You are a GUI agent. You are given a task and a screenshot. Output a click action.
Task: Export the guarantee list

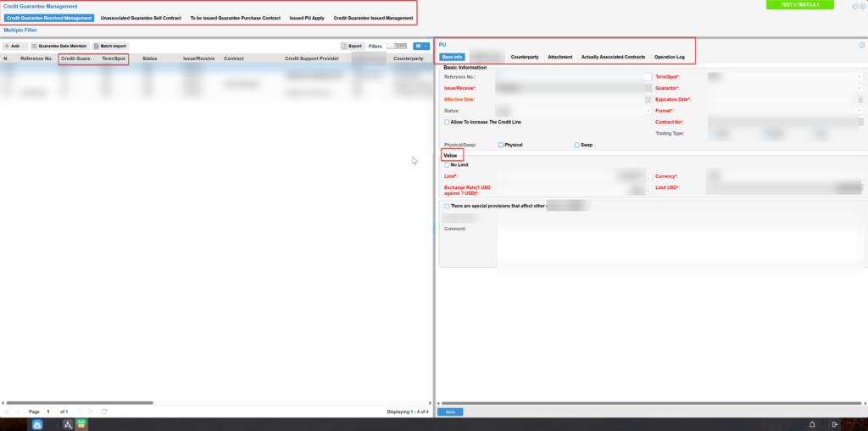click(x=352, y=46)
